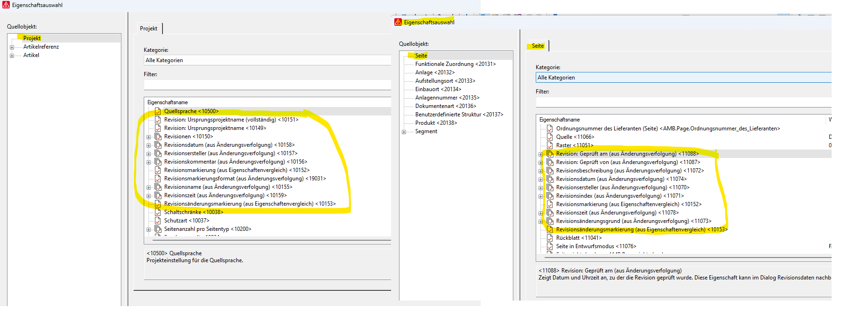Click the icon beside Raster <11051>
Image resolution: width=868 pixels, height=315 pixels.
point(550,145)
